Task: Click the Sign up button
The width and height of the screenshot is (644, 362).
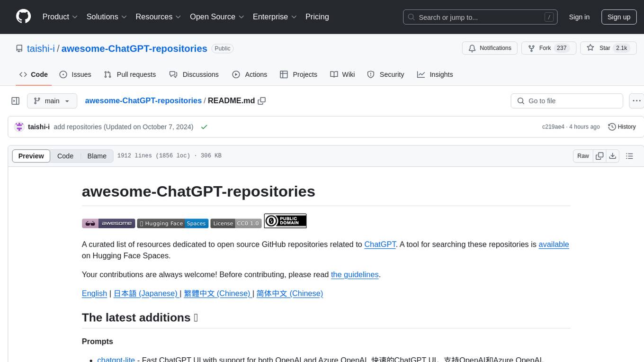Action: click(619, 17)
